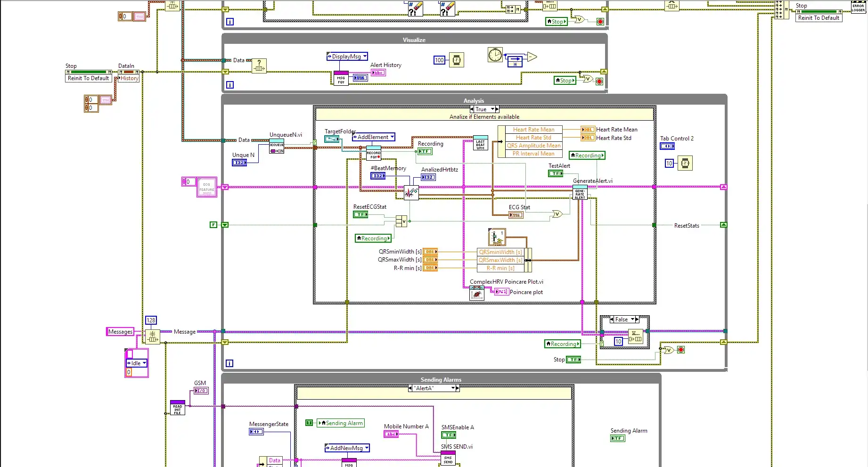Click the Sending Alarm local variable
The width and height of the screenshot is (868, 467).
(x=341, y=423)
